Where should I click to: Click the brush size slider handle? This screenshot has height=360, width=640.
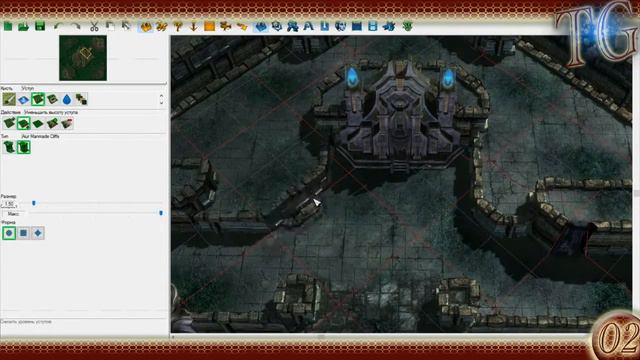pyautogui.click(x=34, y=203)
